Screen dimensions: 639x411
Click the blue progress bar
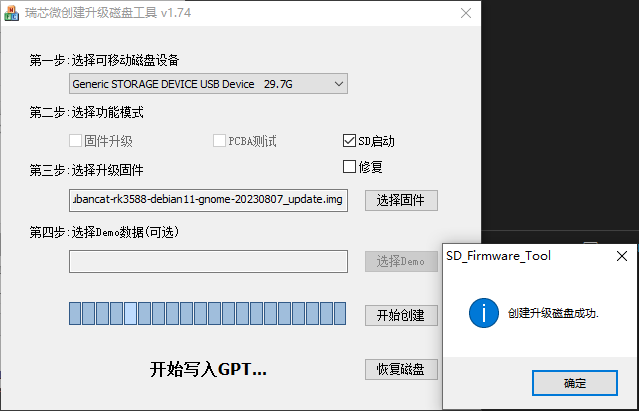point(207,313)
